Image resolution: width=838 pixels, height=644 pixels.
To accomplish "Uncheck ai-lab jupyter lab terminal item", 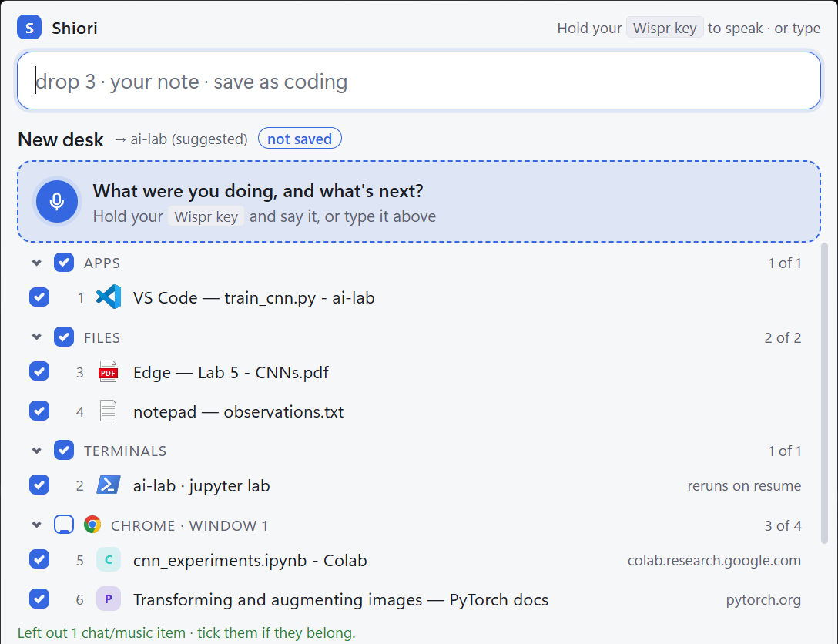I will tap(39, 485).
